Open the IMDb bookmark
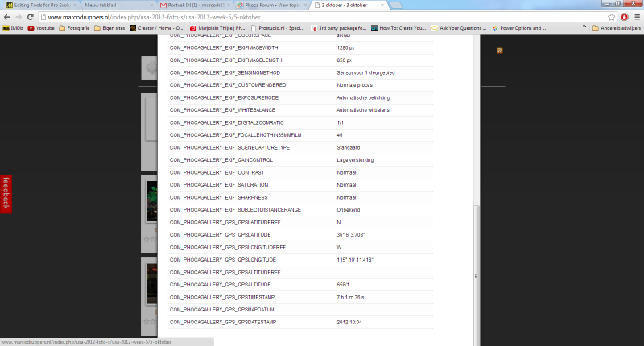The height and width of the screenshot is (346, 644). tap(11, 27)
